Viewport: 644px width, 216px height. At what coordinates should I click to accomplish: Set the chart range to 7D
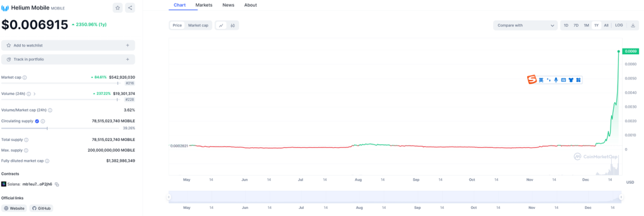pos(576,26)
